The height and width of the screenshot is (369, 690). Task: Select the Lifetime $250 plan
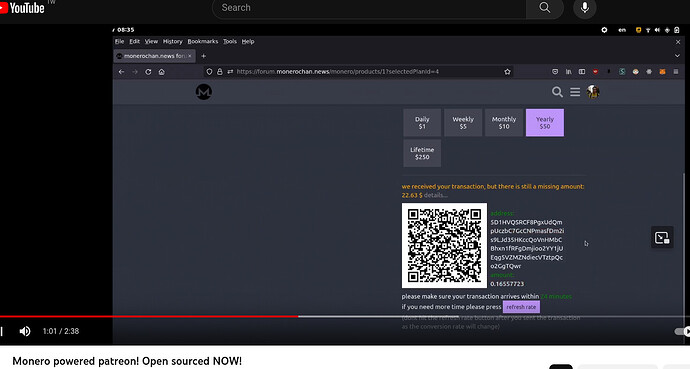tap(422, 153)
